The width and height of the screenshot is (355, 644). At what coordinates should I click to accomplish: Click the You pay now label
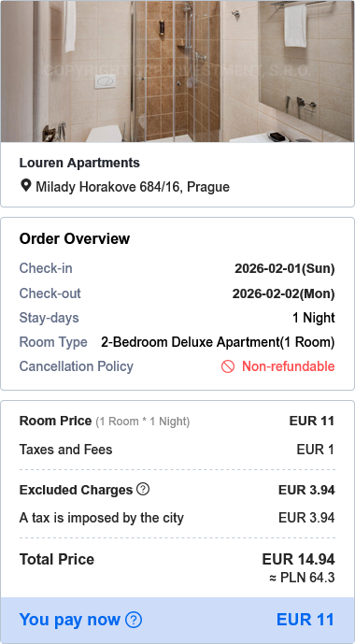[x=70, y=620]
